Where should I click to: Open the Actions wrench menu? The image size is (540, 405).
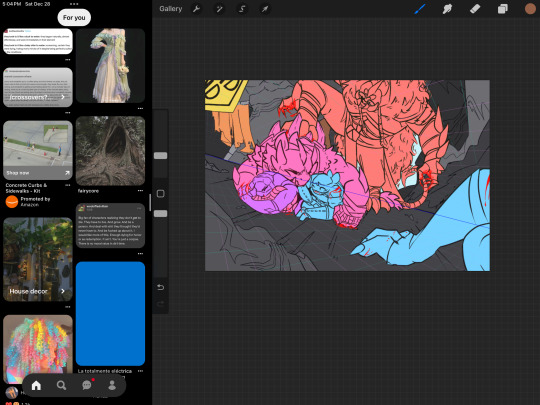coord(196,9)
